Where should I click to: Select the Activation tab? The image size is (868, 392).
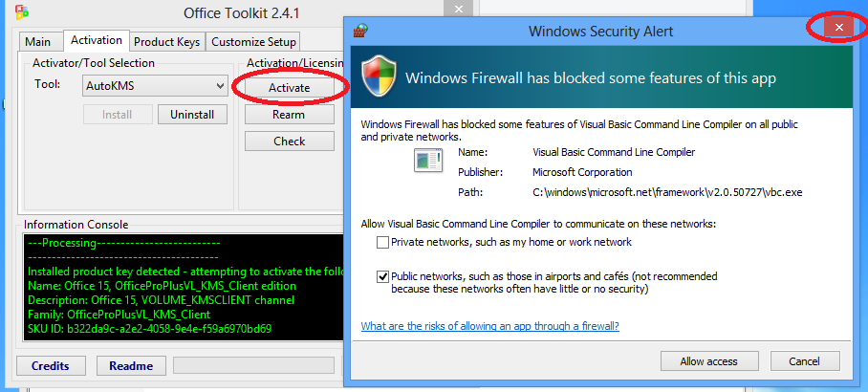click(x=97, y=41)
